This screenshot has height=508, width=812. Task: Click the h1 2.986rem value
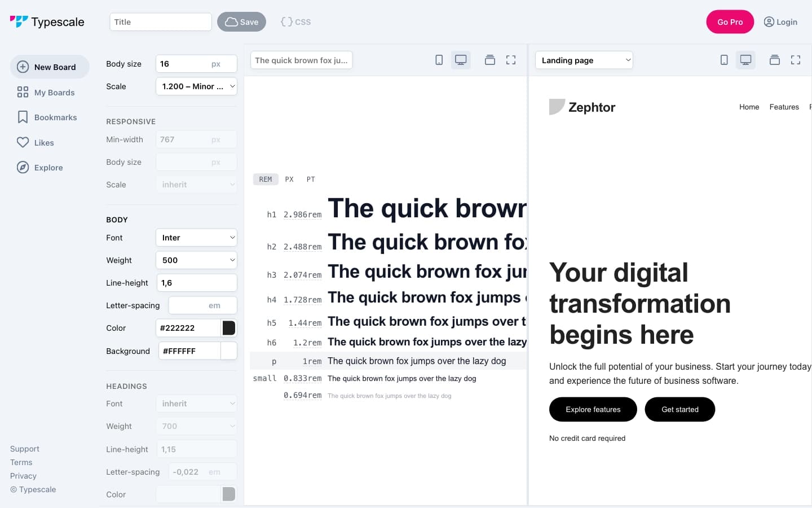(302, 214)
